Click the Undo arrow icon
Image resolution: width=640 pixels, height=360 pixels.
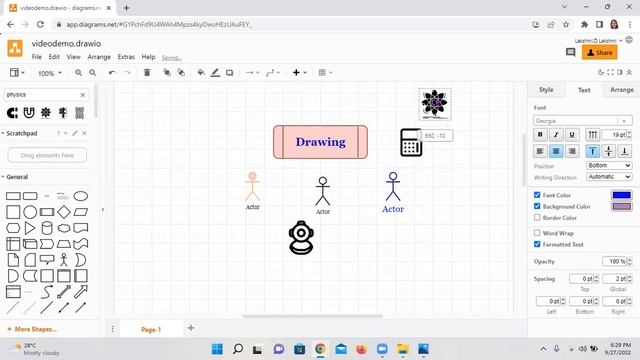[112, 73]
